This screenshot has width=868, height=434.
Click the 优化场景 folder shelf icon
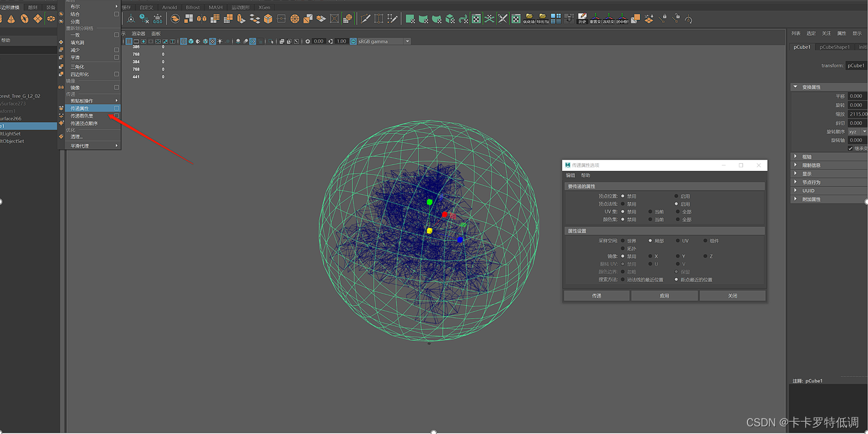[x=529, y=18]
